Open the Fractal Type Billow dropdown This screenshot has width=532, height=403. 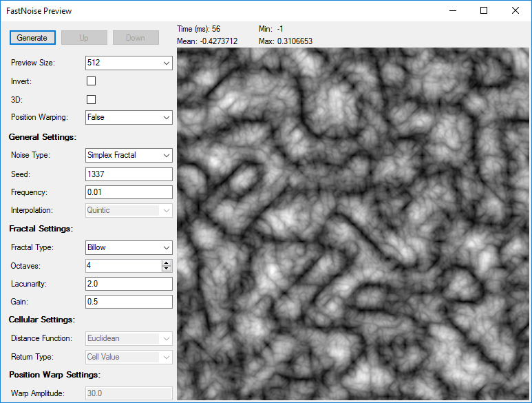click(x=129, y=247)
